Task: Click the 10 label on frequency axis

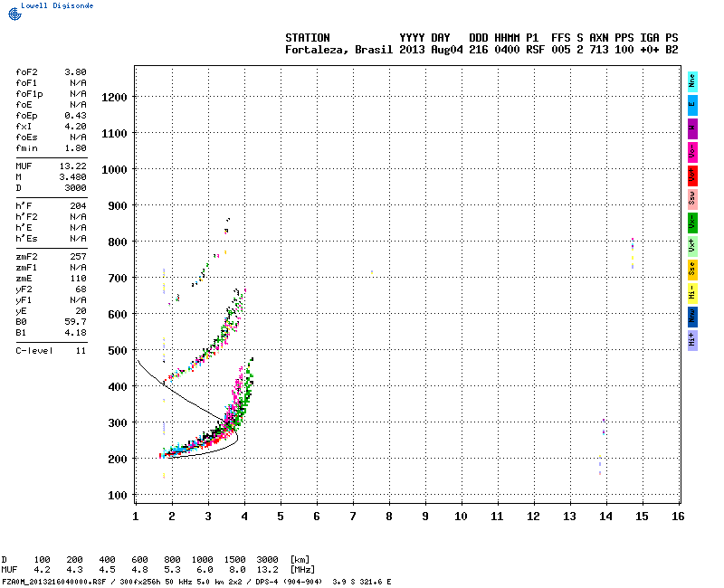Action: coord(461,517)
